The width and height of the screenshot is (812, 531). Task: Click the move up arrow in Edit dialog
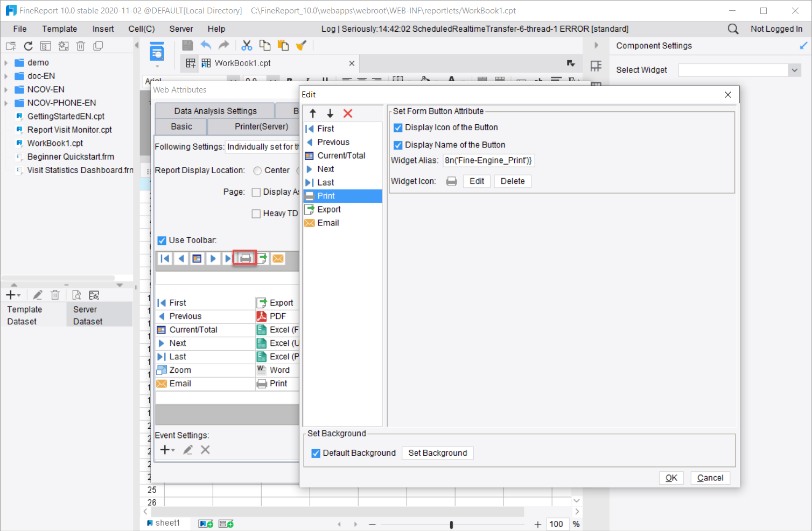coord(313,114)
